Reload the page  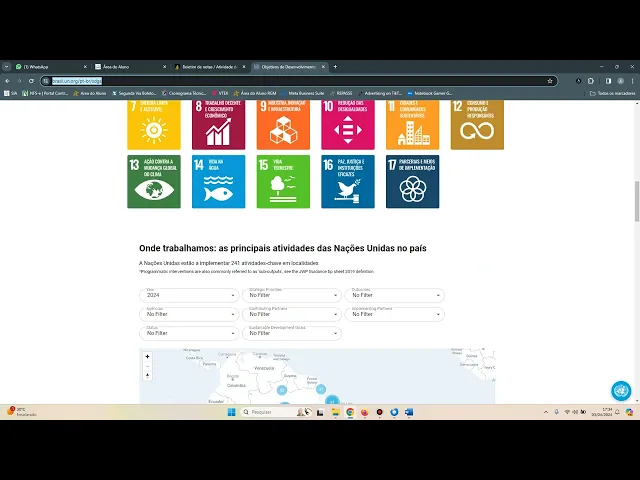pos(31,81)
